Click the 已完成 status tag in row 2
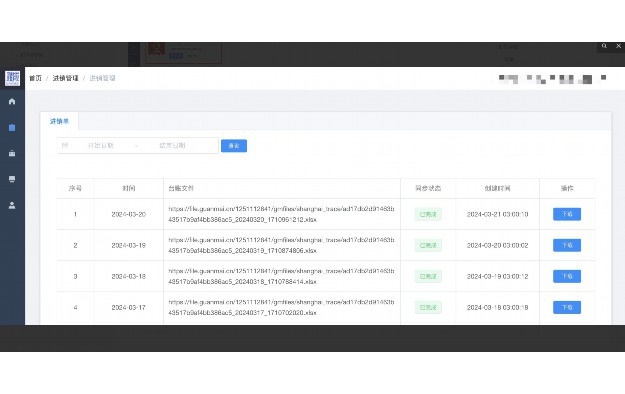Image resolution: width=625 pixels, height=394 pixels. click(x=428, y=245)
